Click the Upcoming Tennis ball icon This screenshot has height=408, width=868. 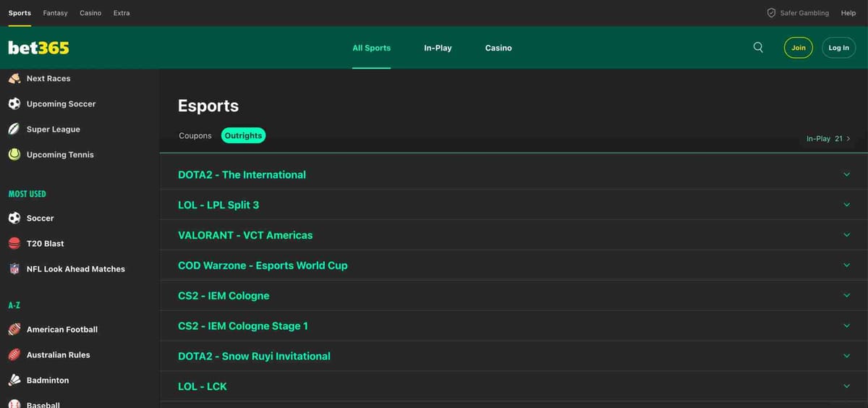pos(14,154)
